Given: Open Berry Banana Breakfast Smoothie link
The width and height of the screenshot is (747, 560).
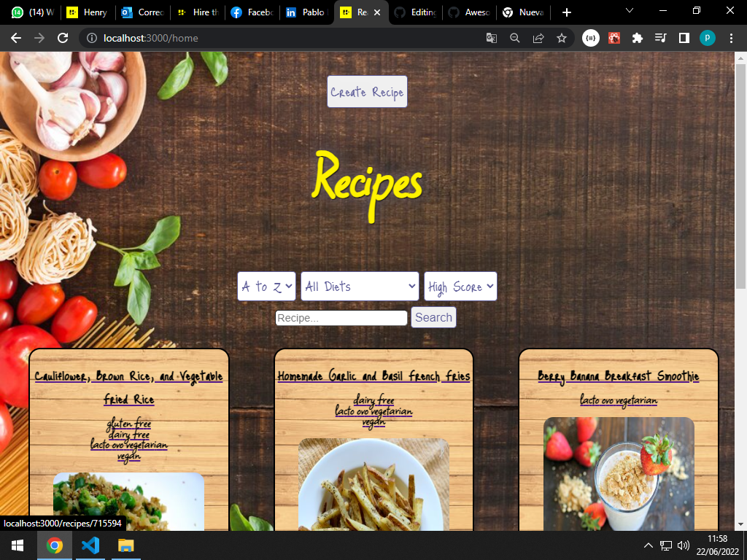Looking at the screenshot, I should (x=619, y=376).
